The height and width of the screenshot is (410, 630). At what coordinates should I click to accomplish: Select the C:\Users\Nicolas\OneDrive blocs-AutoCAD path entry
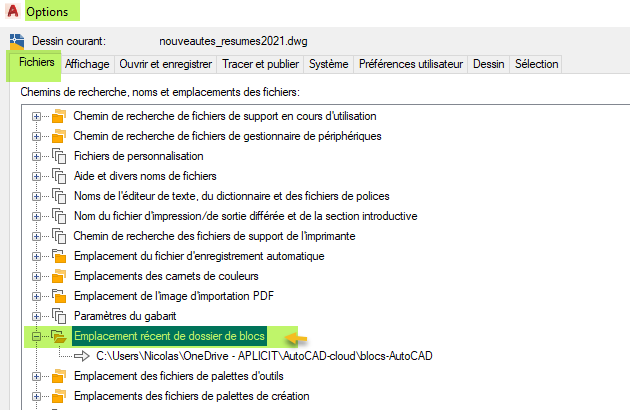tap(265, 356)
